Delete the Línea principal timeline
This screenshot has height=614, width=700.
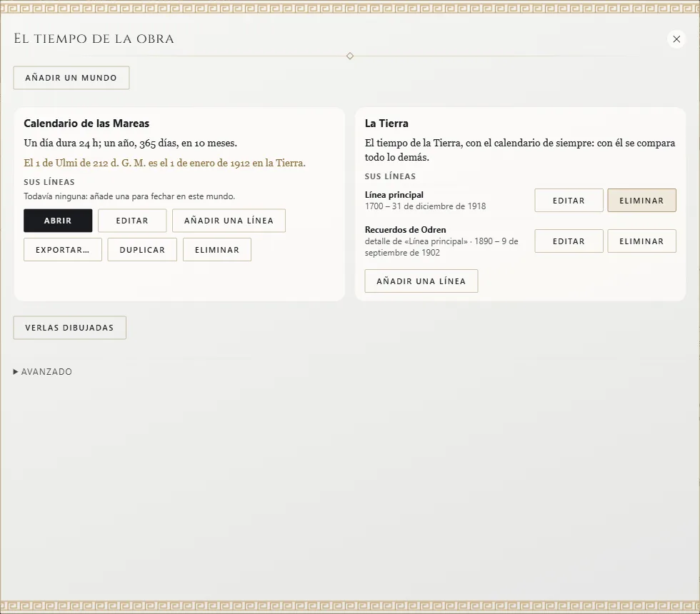tap(641, 201)
